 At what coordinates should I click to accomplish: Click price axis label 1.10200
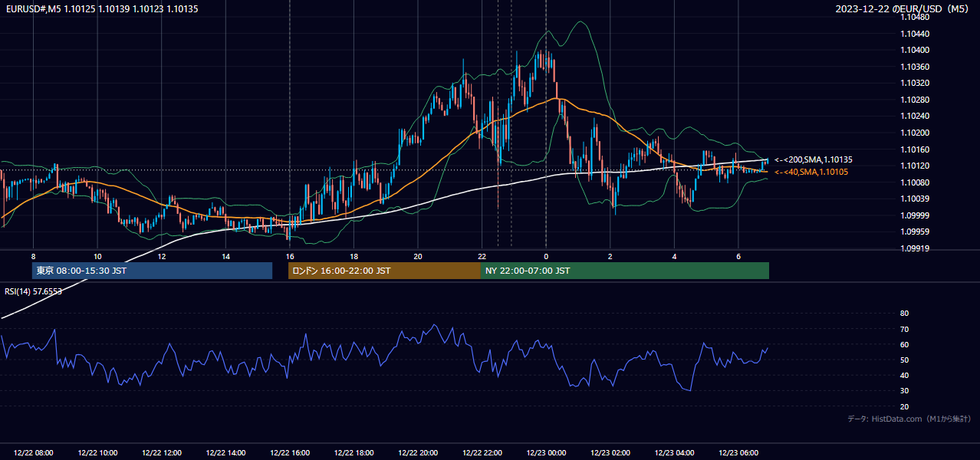click(x=916, y=133)
